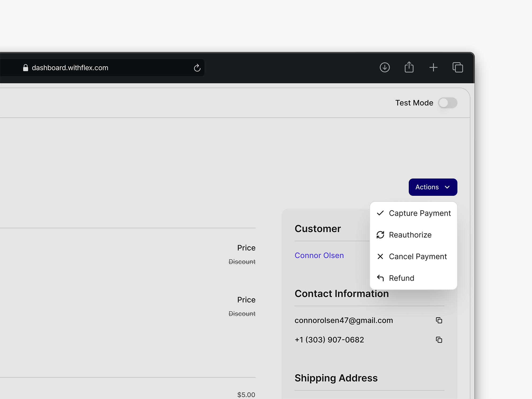Click the email connorolsen47@gmail.com text
Image resolution: width=532 pixels, height=399 pixels.
(x=343, y=320)
